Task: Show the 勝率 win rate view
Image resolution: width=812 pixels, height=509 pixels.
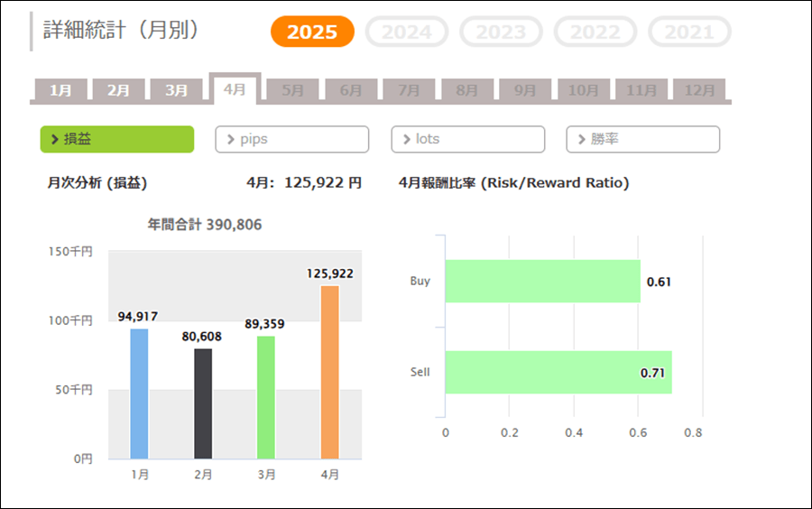Action: pyautogui.click(x=643, y=139)
